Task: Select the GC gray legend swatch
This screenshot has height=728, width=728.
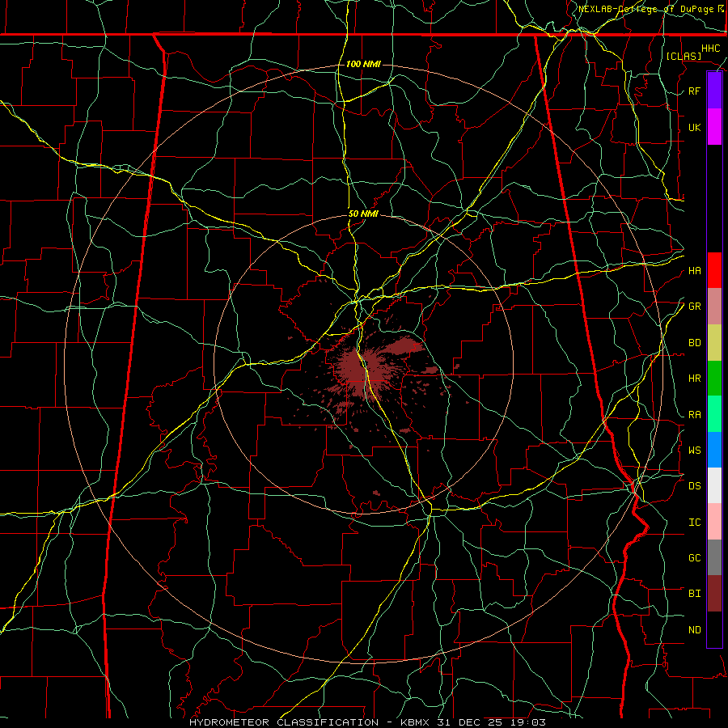Action: point(714,557)
